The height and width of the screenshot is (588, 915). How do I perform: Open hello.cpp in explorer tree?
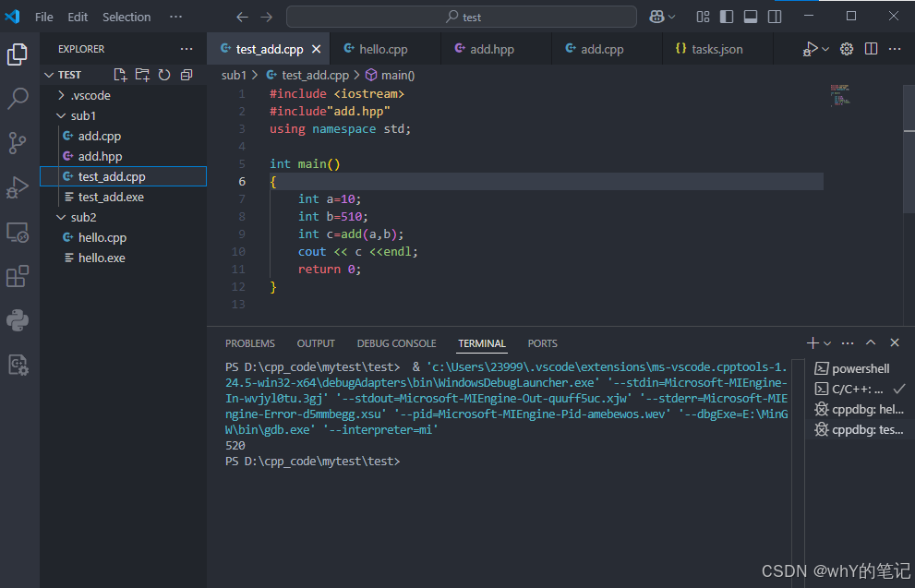pyautogui.click(x=123, y=237)
